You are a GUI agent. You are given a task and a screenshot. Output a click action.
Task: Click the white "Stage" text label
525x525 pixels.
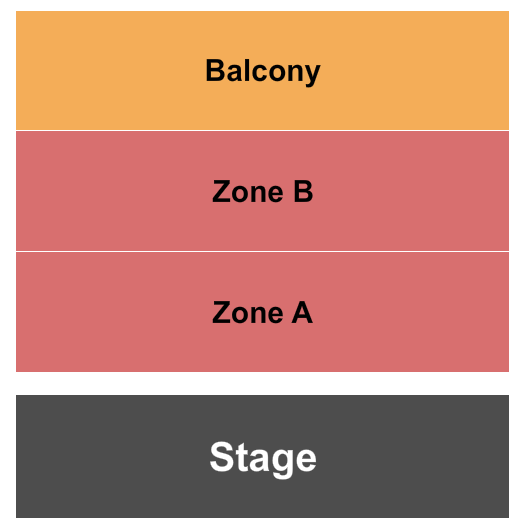coord(263,458)
